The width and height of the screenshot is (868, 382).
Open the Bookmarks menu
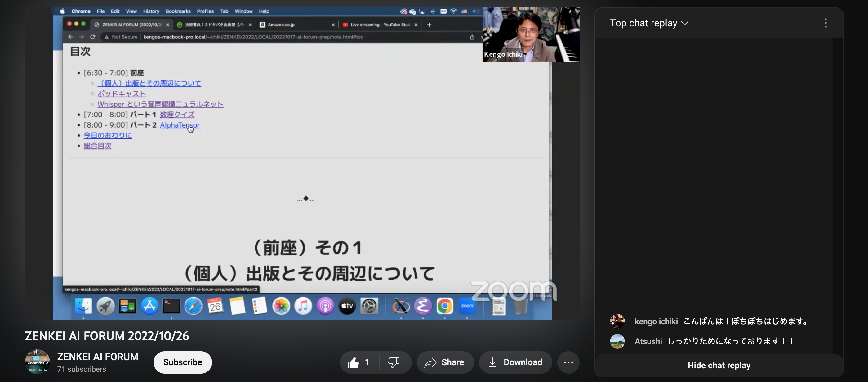point(178,11)
